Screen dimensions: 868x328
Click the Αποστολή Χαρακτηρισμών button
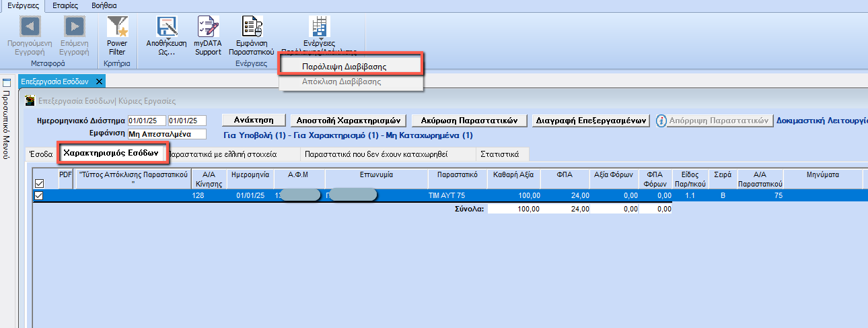tap(348, 121)
